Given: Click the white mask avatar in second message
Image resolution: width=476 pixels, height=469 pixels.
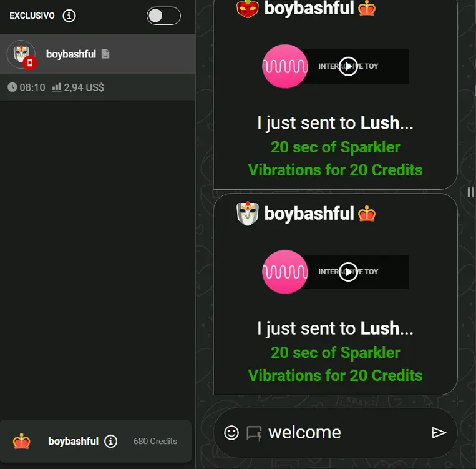Looking at the screenshot, I should point(248,214).
